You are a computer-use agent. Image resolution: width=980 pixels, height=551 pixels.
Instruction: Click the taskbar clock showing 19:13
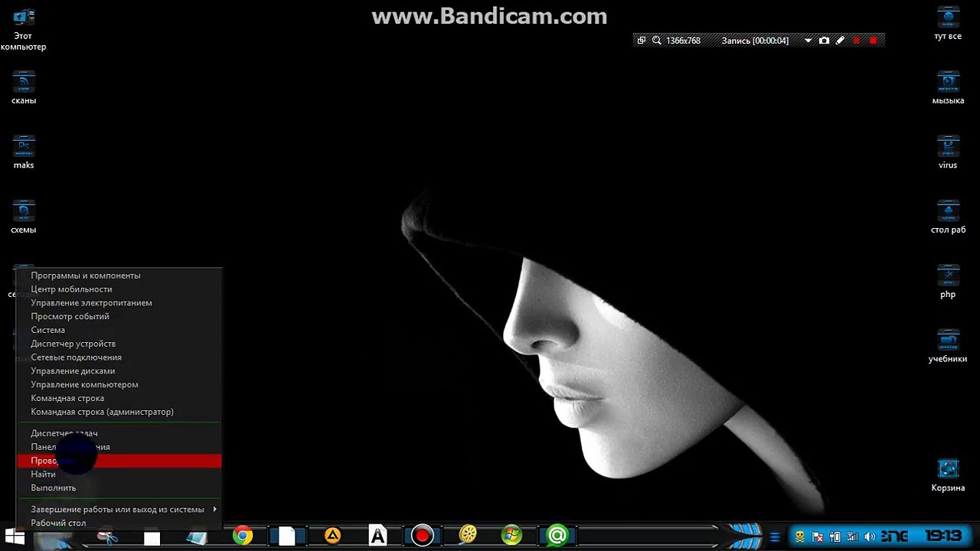point(942,536)
